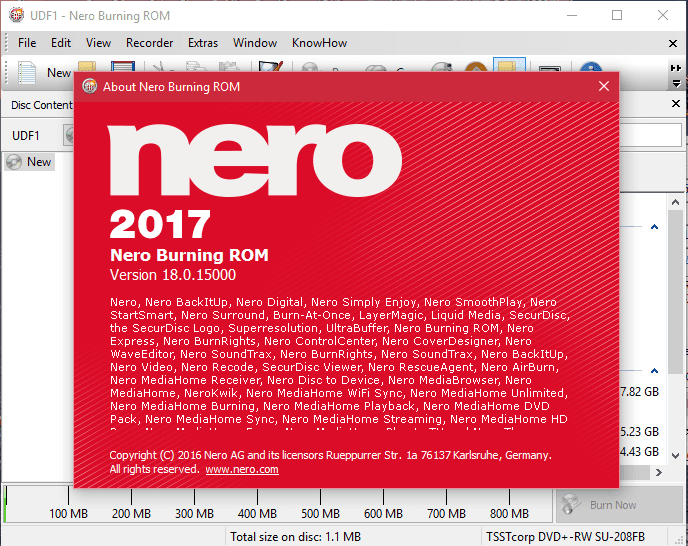
Task: Click the Total size on disc status text
Action: pyautogui.click(x=295, y=536)
